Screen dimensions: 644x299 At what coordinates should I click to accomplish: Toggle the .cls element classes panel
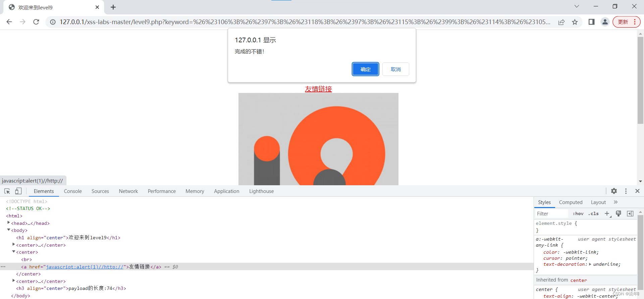pyautogui.click(x=593, y=214)
